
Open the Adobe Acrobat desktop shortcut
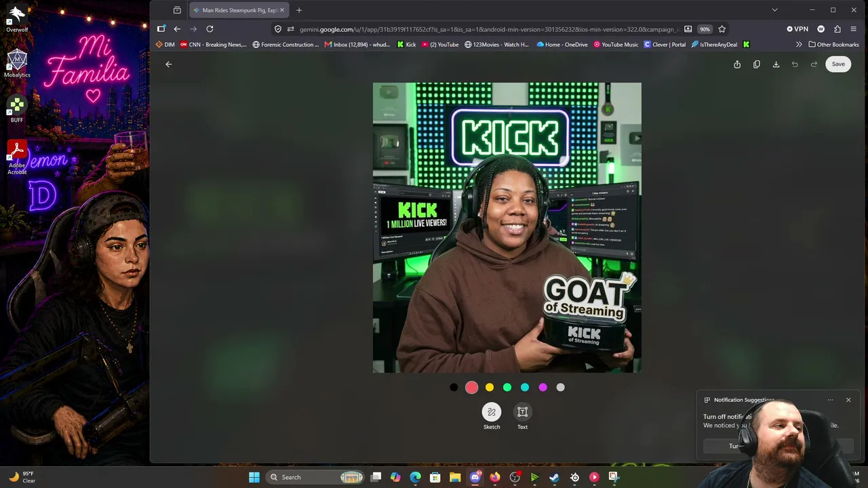click(17, 157)
